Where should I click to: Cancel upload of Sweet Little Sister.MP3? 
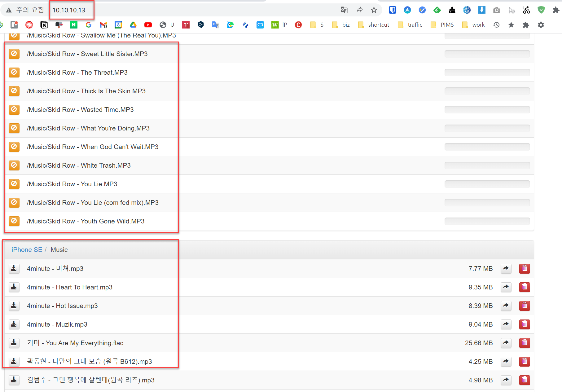tap(14, 54)
